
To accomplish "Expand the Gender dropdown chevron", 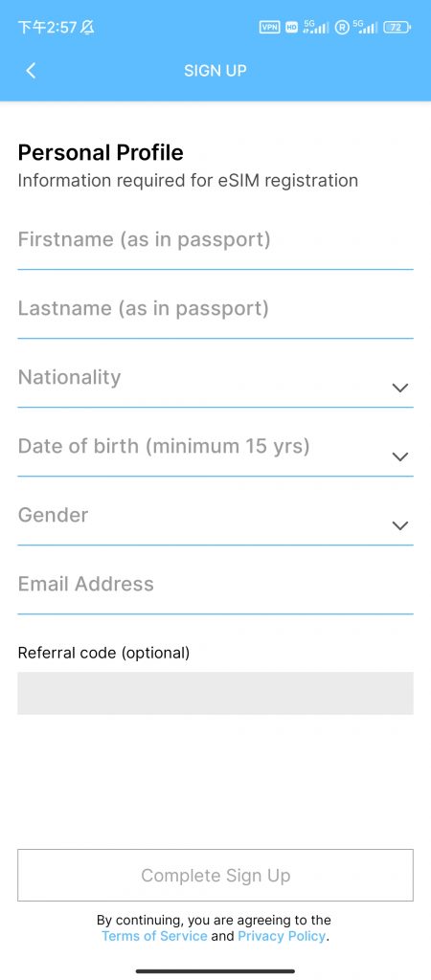I will 399,525.
